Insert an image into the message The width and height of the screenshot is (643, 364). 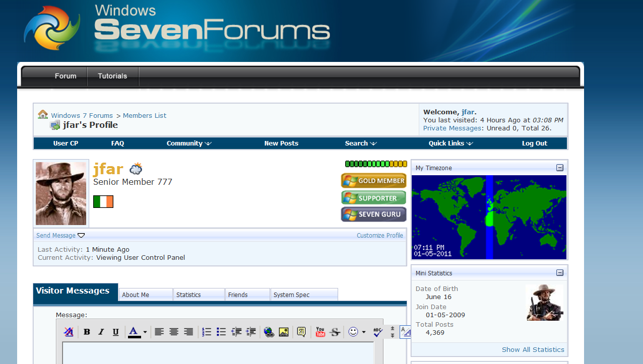click(x=284, y=332)
